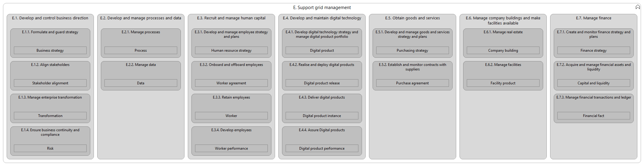644x166 pixels.
Task: Select E.4. Develop and maintain digital technology header
Action: click(322, 18)
